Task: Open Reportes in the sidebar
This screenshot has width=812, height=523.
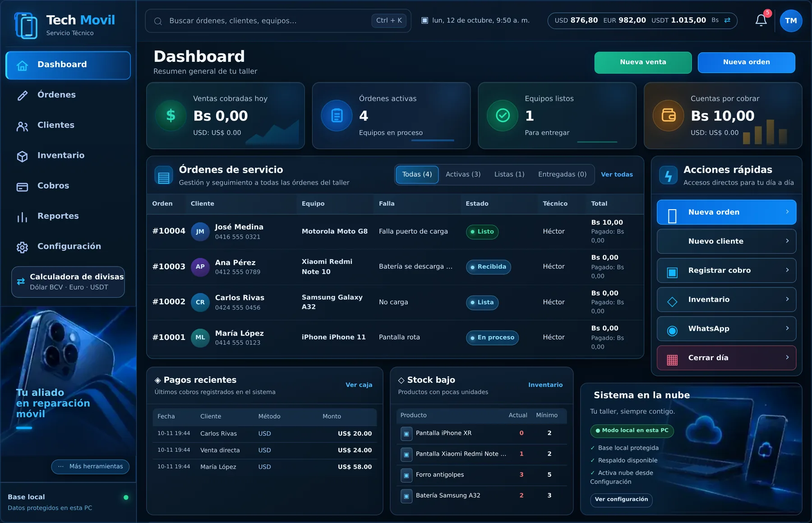Action: point(68,216)
